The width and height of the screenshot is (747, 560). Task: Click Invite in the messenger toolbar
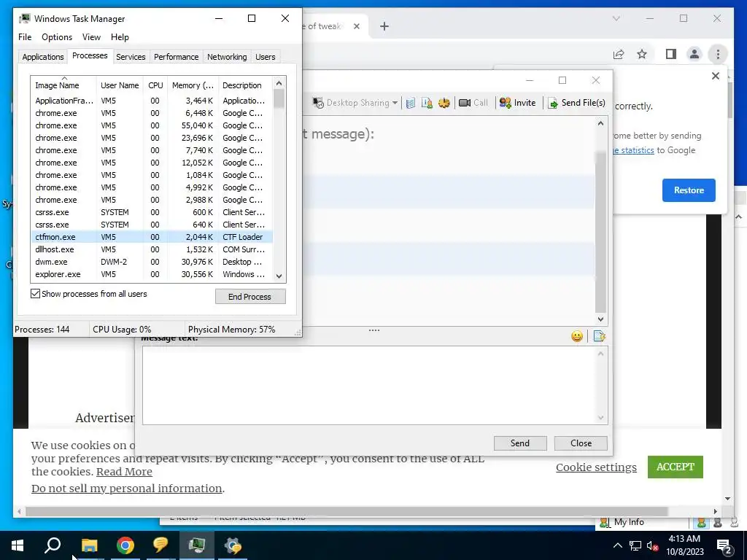pos(518,103)
